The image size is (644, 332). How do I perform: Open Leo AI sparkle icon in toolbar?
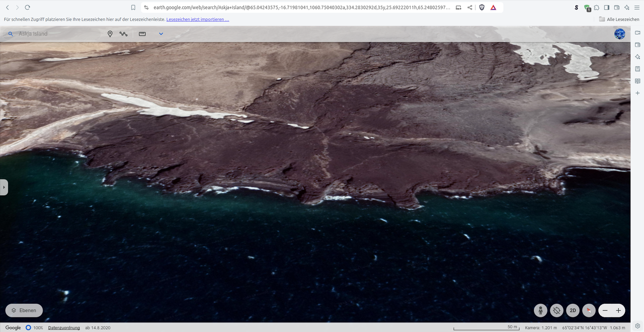[x=627, y=8]
